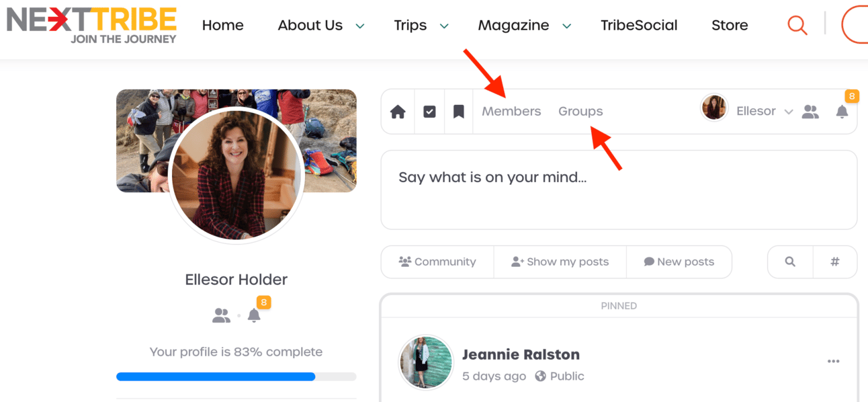The width and height of the screenshot is (868, 402).
Task: Open friend requests icon in toolbar
Action: [811, 112]
